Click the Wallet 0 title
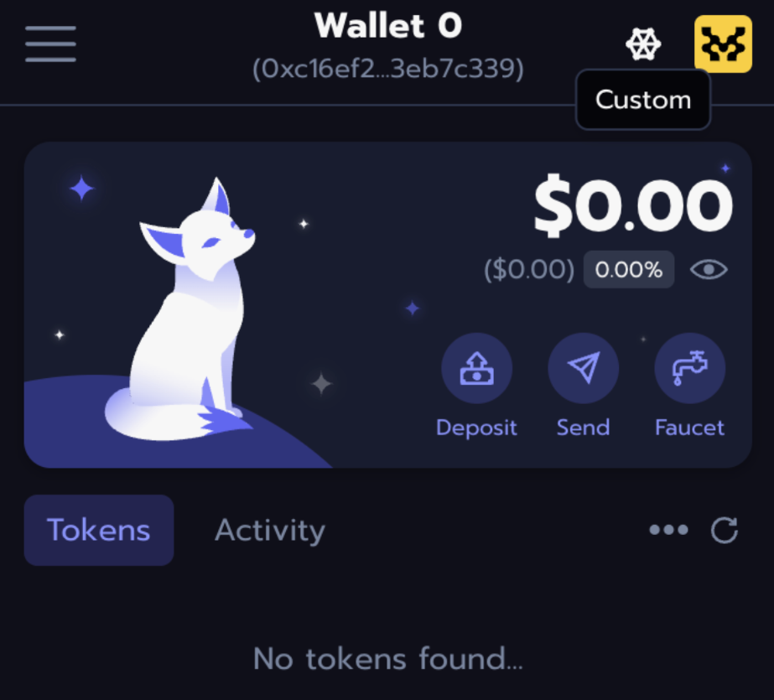Image resolution: width=774 pixels, height=700 pixels. (x=388, y=26)
